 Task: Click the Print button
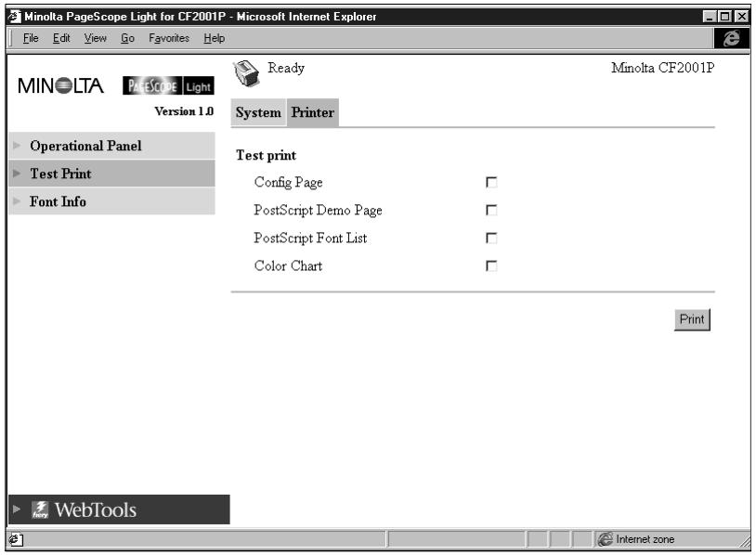tap(692, 319)
